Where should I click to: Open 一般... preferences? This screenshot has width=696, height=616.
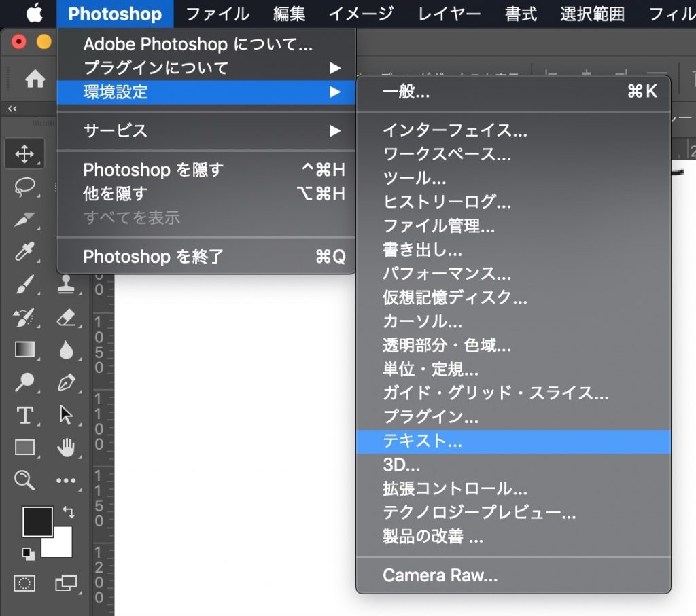tap(514, 92)
